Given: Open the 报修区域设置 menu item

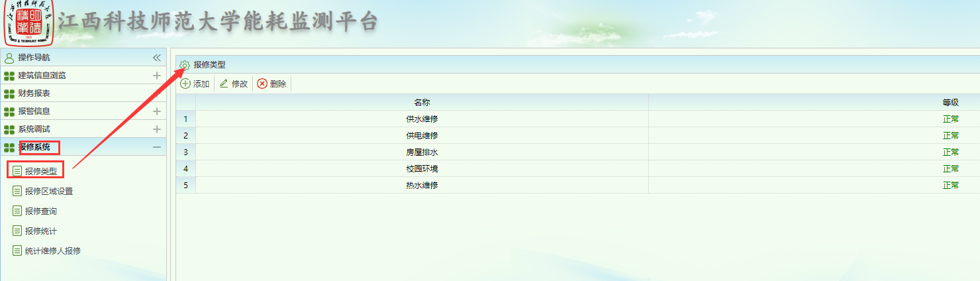Looking at the screenshot, I should point(48,192).
